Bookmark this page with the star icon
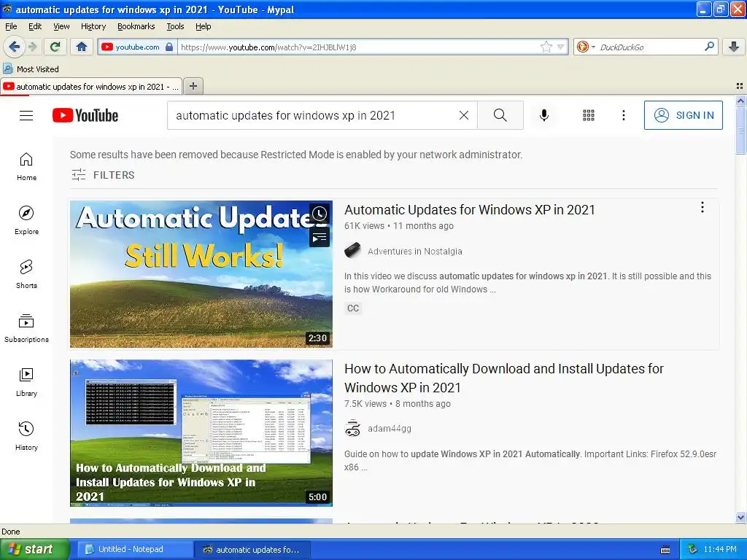 pyautogui.click(x=546, y=47)
